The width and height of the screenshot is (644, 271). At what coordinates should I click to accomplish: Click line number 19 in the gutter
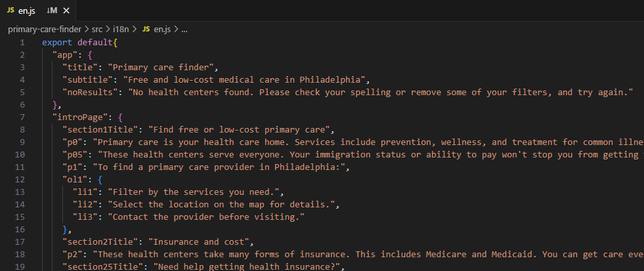point(20,267)
